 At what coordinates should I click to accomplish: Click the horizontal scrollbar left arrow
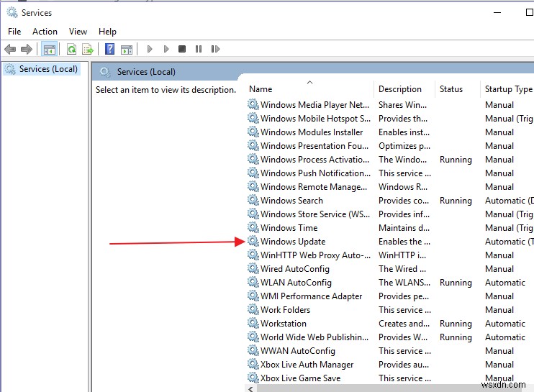click(250, 389)
